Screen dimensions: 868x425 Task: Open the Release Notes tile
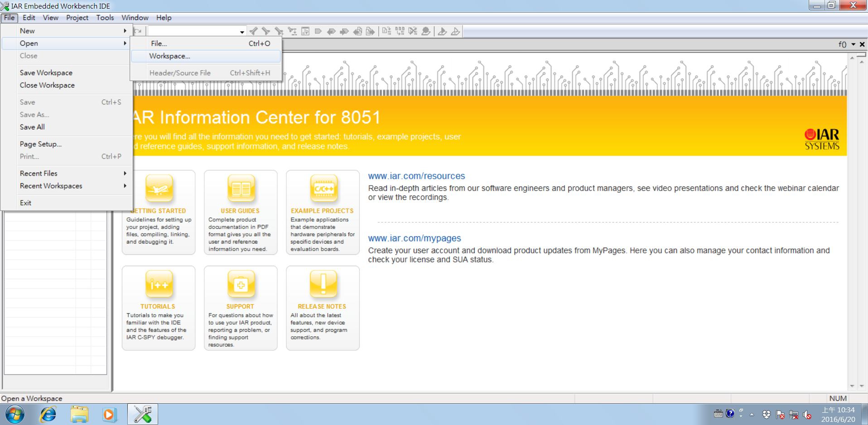point(323,308)
